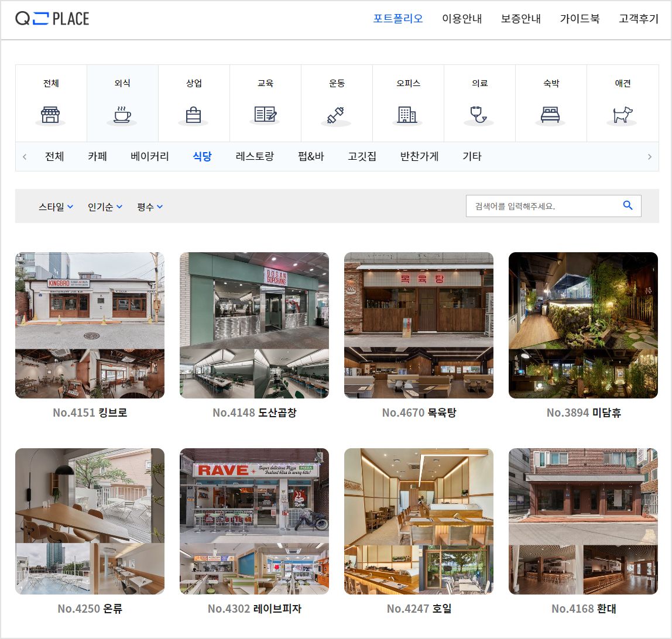Pick the 오피스 building icon
672x639 pixels.
407,115
